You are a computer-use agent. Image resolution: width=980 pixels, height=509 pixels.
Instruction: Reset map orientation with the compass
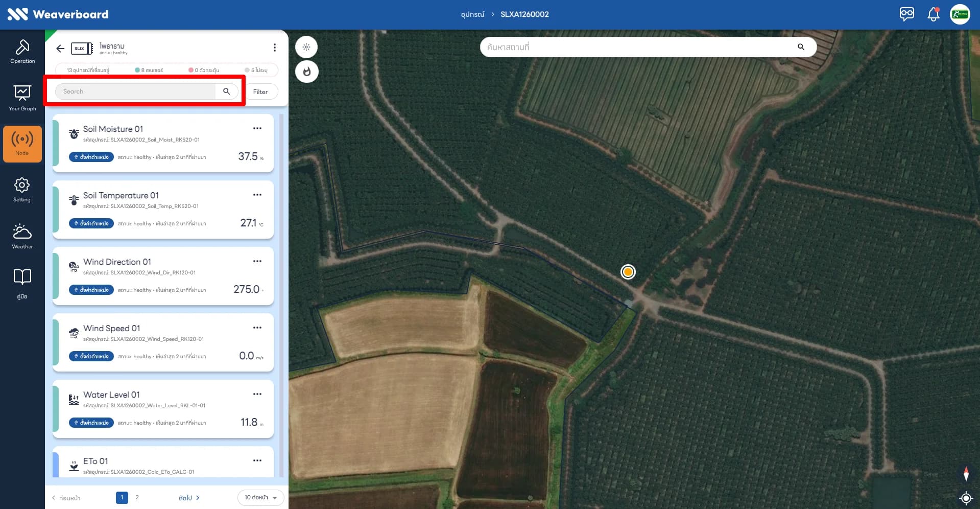(x=966, y=473)
